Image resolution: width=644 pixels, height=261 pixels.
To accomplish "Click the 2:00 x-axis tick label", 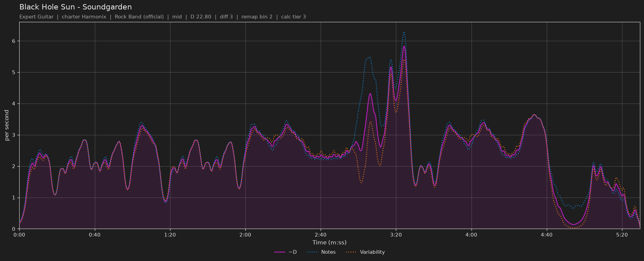I will point(245,235).
